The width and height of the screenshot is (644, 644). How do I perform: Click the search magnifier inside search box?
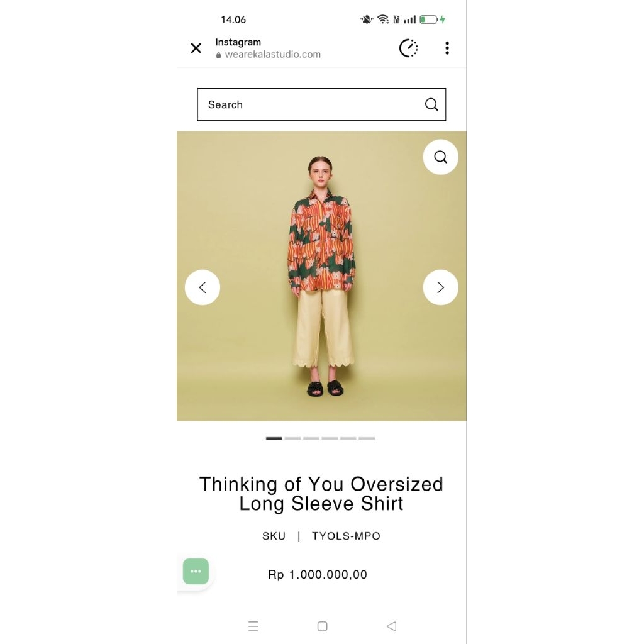(431, 104)
